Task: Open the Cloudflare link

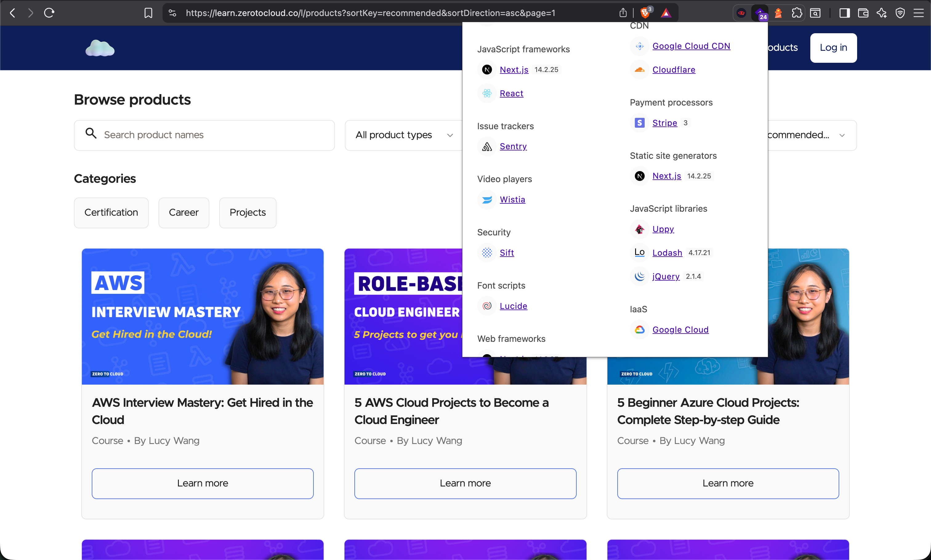Action: pyautogui.click(x=674, y=70)
